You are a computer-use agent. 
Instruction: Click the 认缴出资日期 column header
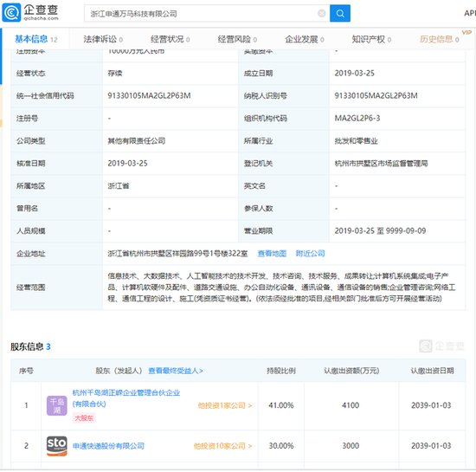point(432,371)
